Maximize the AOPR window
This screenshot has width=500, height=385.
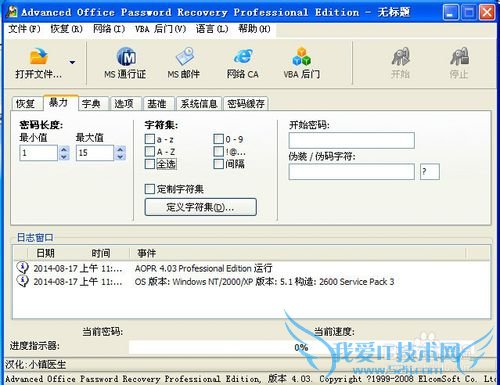[x=469, y=13]
